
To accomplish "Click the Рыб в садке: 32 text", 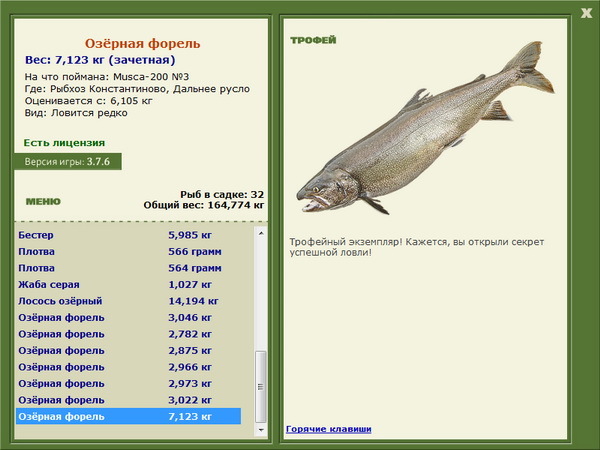I will tap(222, 194).
